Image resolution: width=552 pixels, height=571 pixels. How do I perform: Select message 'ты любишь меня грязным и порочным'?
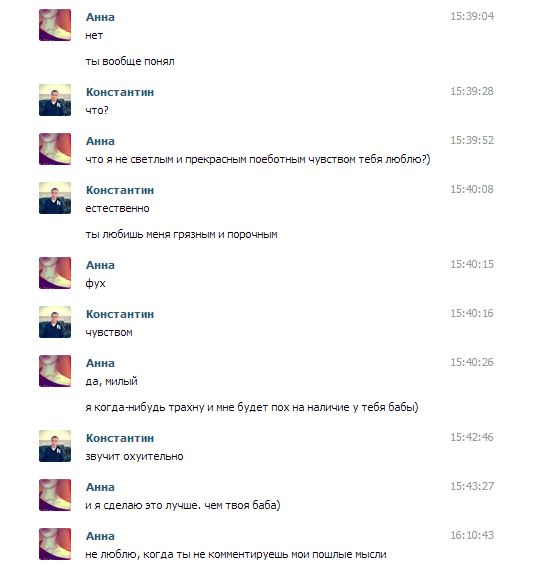[x=181, y=234]
